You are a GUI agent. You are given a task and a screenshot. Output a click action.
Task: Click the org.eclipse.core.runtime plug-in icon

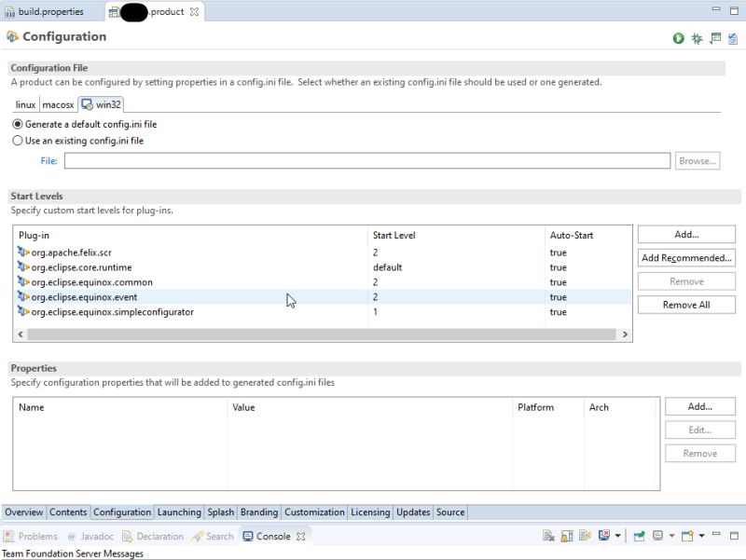22,266
